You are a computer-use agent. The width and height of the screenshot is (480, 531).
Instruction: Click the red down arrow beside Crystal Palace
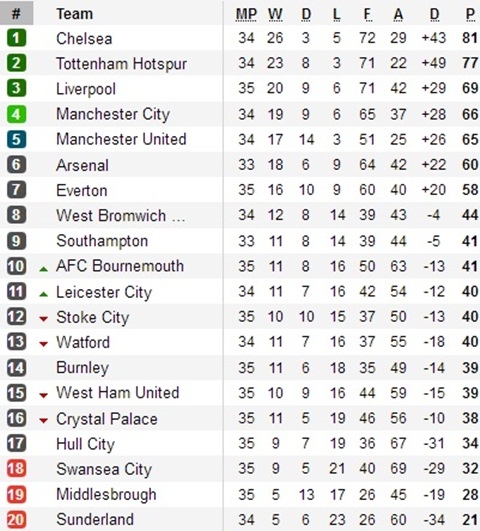tap(43, 421)
